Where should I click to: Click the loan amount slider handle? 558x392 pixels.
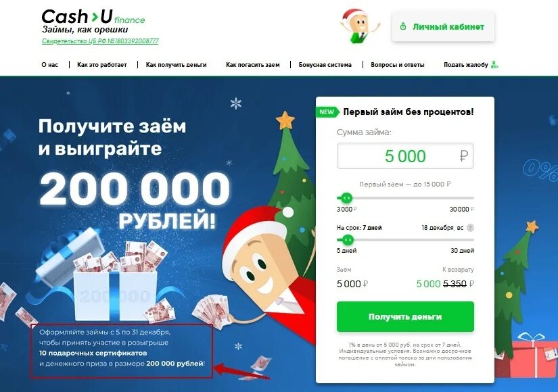pos(346,198)
